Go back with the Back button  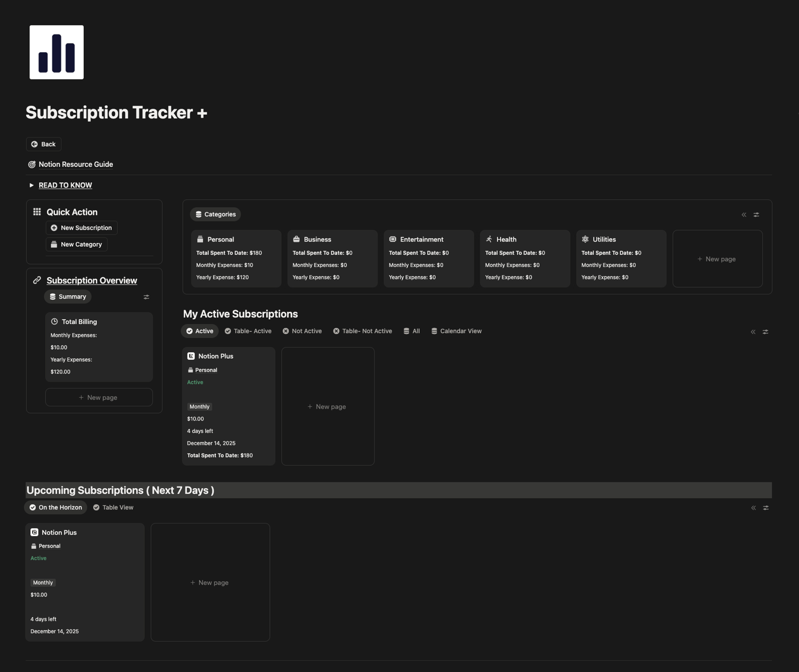point(44,144)
